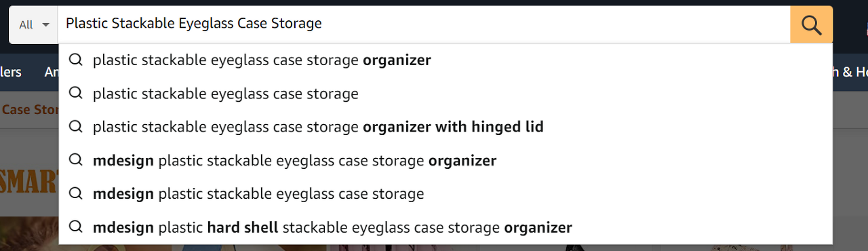
Task: Click magnifier icon beside fifth suggestion
Action: tap(76, 193)
